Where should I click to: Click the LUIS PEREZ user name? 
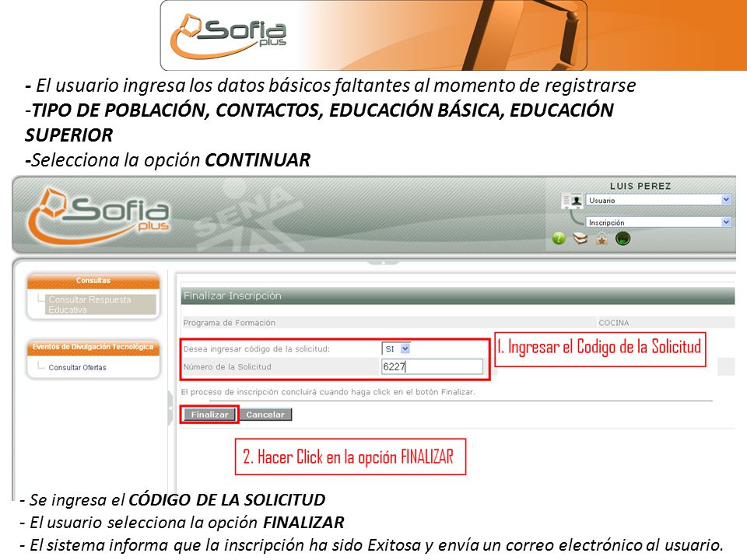[640, 186]
